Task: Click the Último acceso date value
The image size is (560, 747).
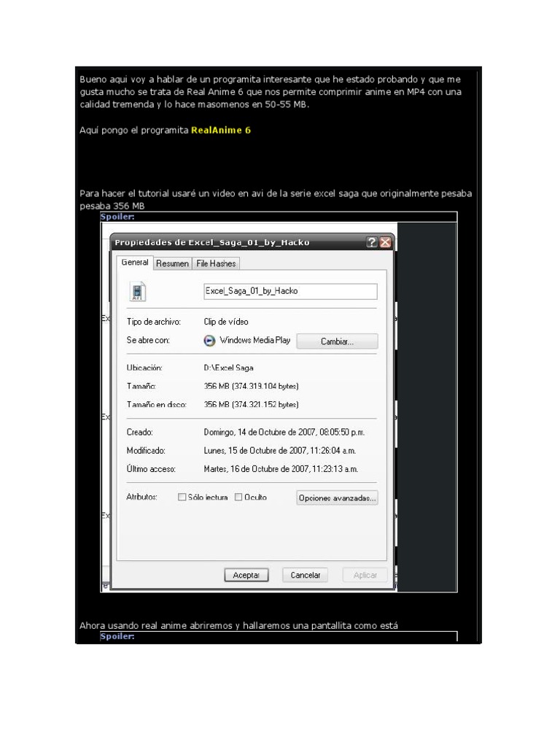Action: 281,469
